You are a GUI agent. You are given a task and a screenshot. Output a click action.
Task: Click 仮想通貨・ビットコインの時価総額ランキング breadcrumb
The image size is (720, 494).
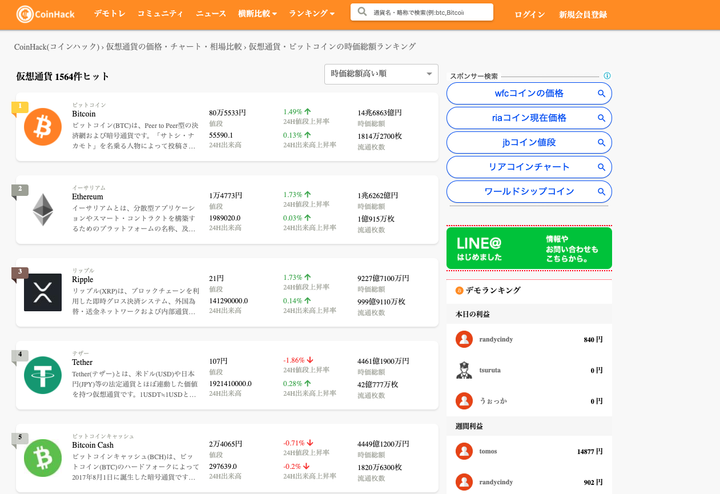click(x=332, y=46)
